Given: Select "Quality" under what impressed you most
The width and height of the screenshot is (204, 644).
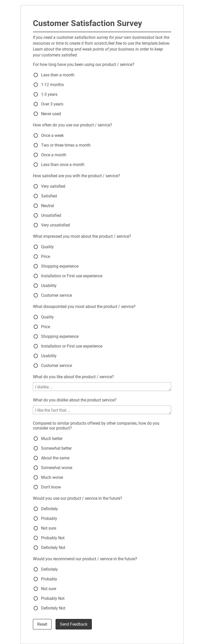Looking at the screenshot, I should click(36, 247).
